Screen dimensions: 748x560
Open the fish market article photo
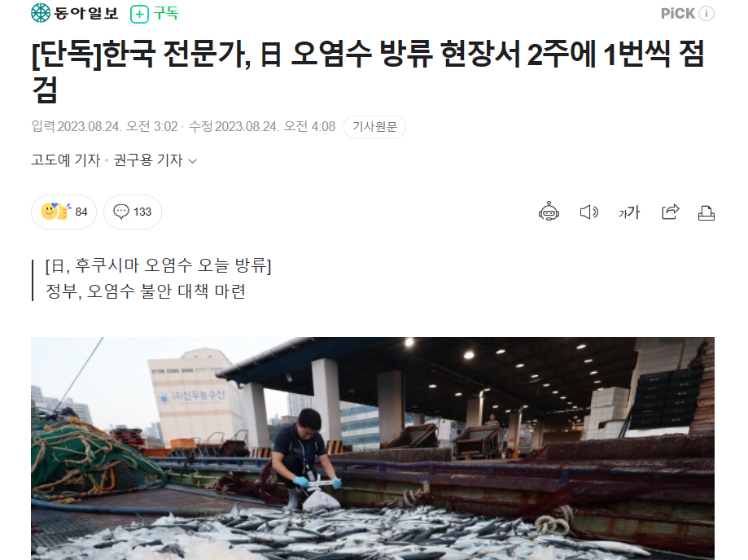click(x=373, y=448)
